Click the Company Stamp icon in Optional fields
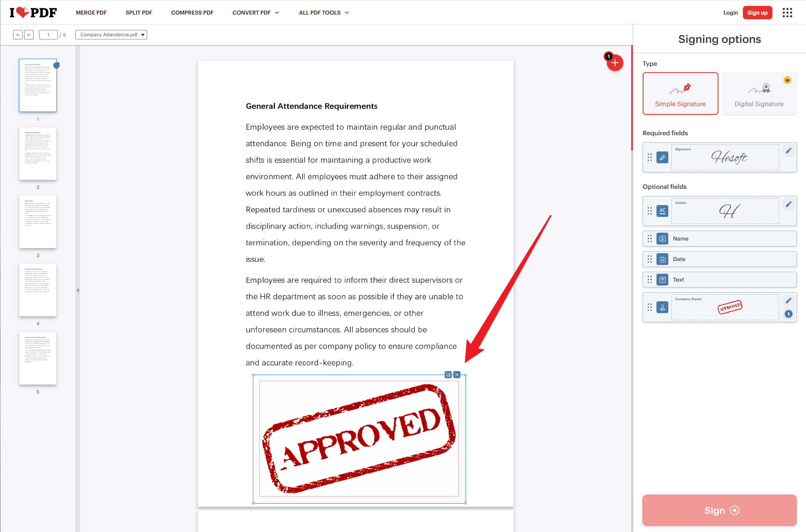This screenshot has height=532, width=806. tap(662, 307)
